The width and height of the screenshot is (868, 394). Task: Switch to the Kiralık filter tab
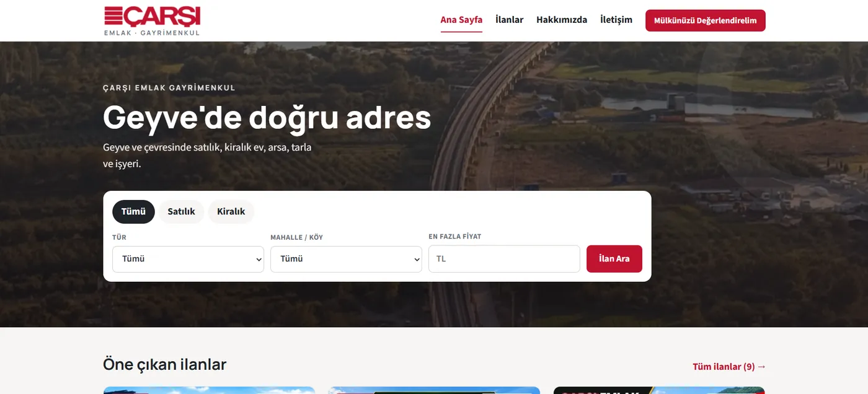coord(231,212)
